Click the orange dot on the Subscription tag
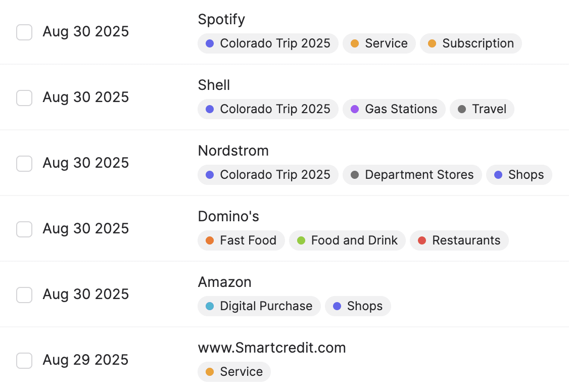This screenshot has height=392, width=569. (x=432, y=43)
